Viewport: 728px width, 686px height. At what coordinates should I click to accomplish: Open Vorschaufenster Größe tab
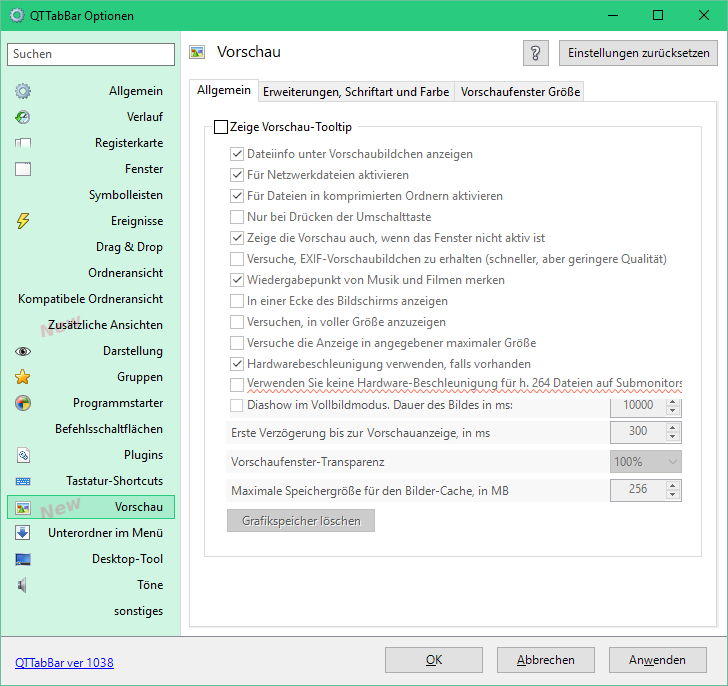(520, 92)
